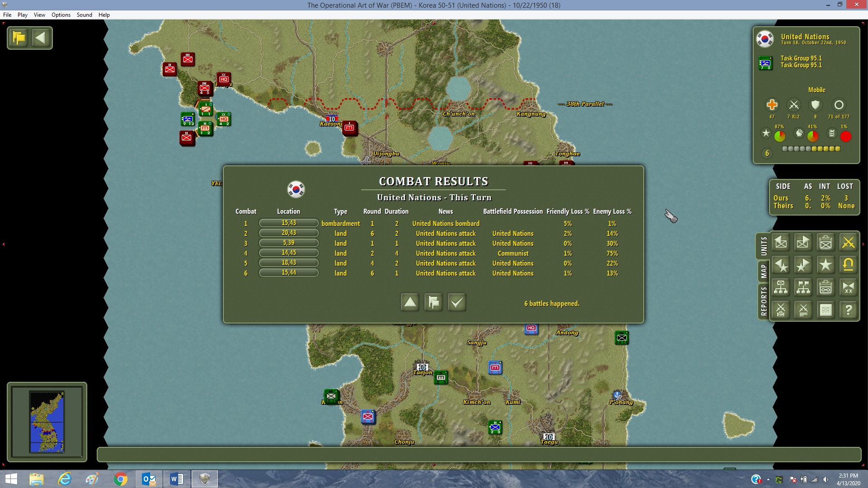
Task: Click the unit counter card icon
Action: click(826, 310)
